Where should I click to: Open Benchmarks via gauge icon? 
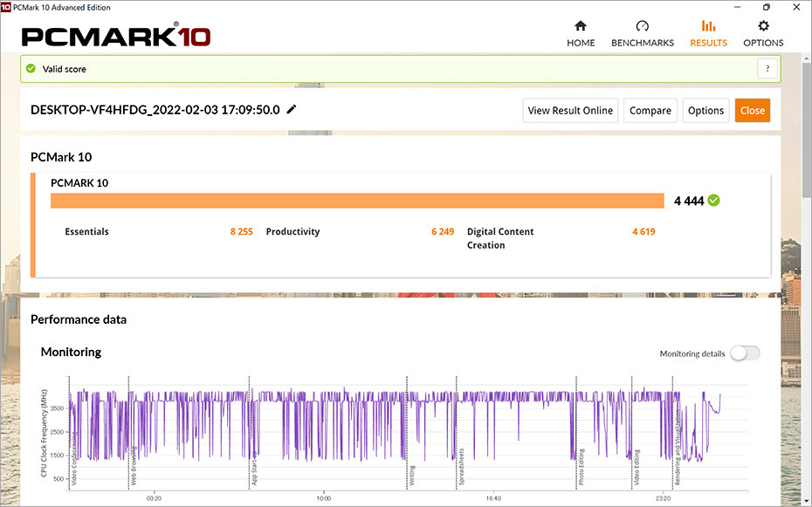pos(643,26)
